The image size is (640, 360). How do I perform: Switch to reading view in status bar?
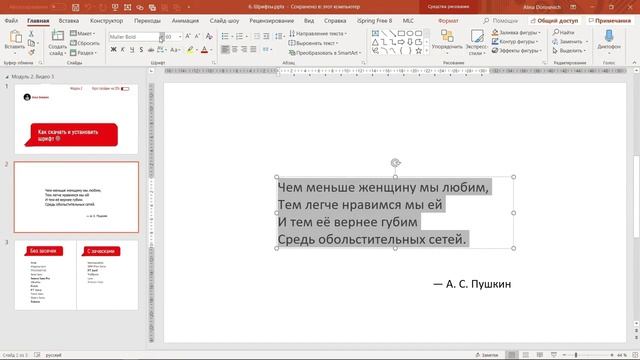[540, 355]
